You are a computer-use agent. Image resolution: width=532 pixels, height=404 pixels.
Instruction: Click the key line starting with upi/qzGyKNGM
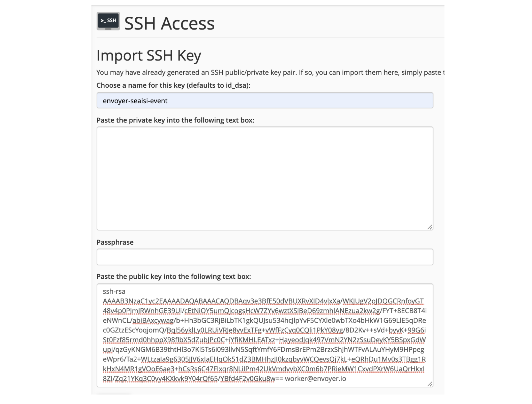pos(263,350)
